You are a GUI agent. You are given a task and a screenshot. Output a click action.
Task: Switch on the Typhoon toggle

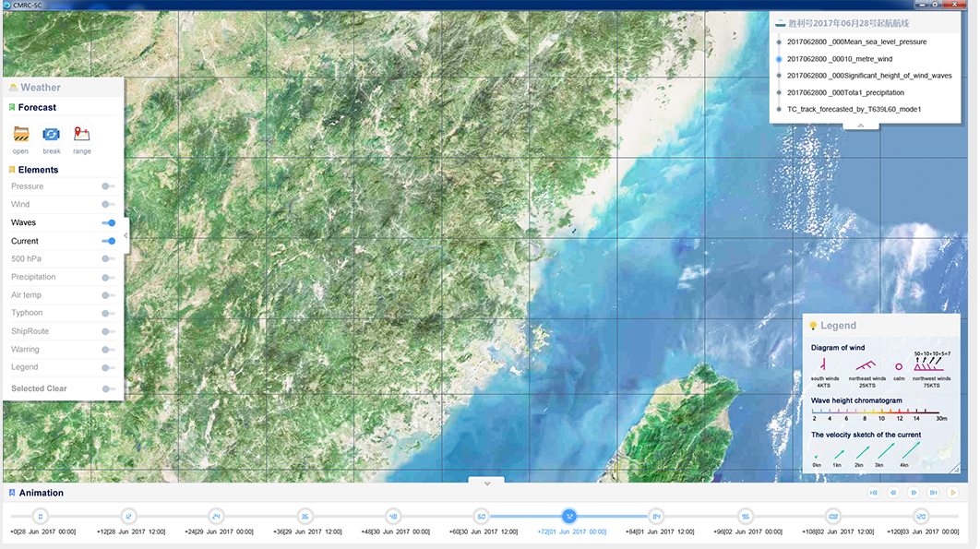(109, 313)
